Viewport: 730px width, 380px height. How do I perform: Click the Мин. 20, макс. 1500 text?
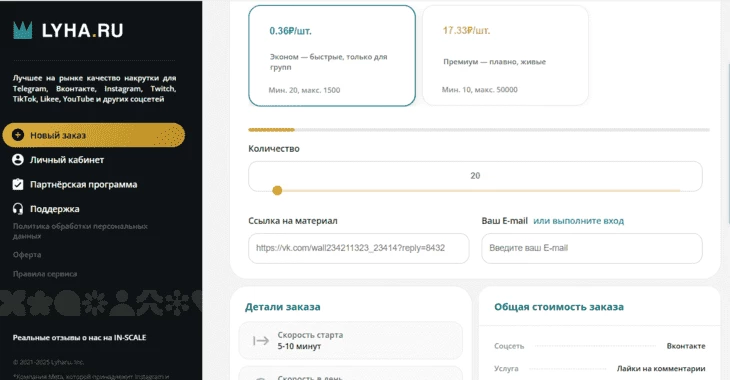click(x=304, y=90)
